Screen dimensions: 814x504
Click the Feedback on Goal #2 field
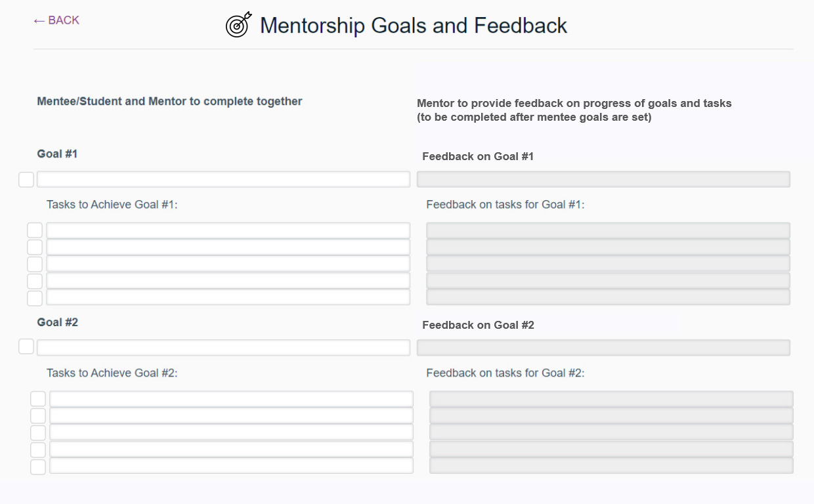tap(603, 348)
